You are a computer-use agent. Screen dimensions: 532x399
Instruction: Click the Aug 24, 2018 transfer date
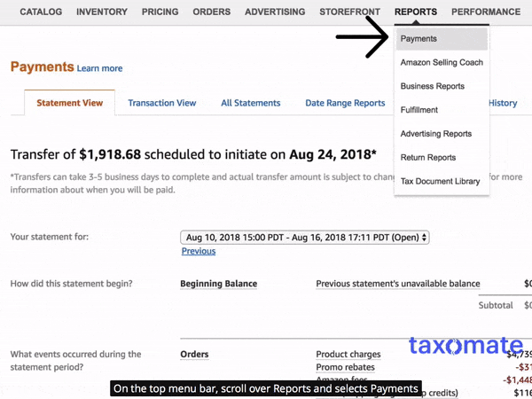(331, 154)
